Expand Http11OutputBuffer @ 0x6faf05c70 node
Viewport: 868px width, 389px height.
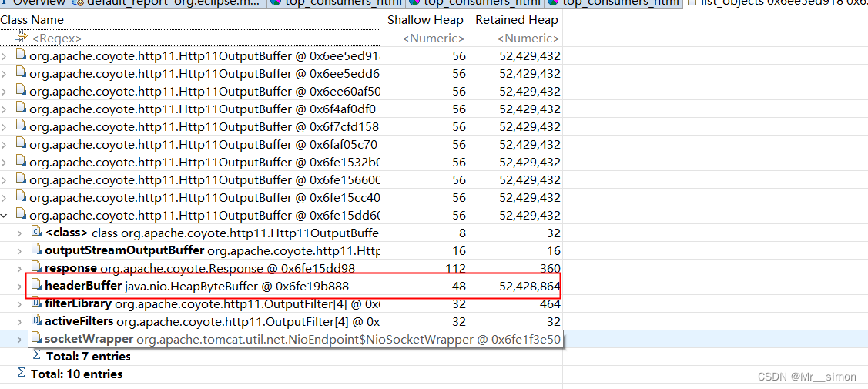[x=5, y=144]
